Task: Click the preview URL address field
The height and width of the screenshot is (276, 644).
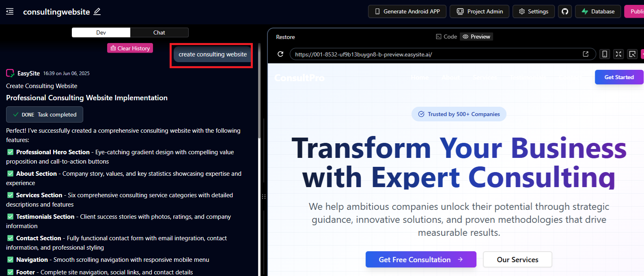Action: coord(434,54)
